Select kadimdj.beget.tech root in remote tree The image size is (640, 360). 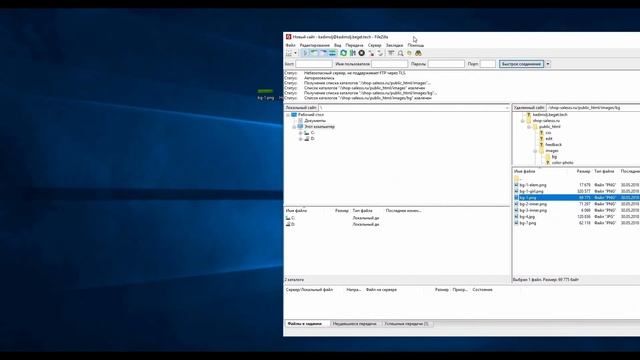550,115
